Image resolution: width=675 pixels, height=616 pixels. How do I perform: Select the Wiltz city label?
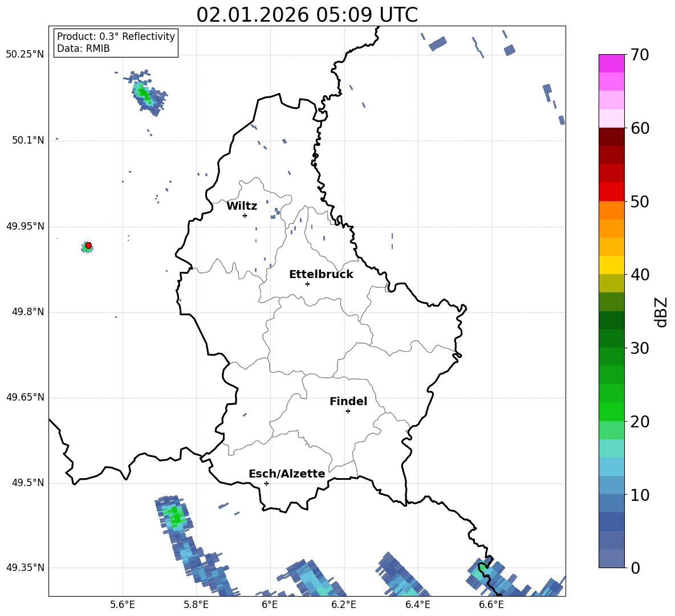(242, 206)
